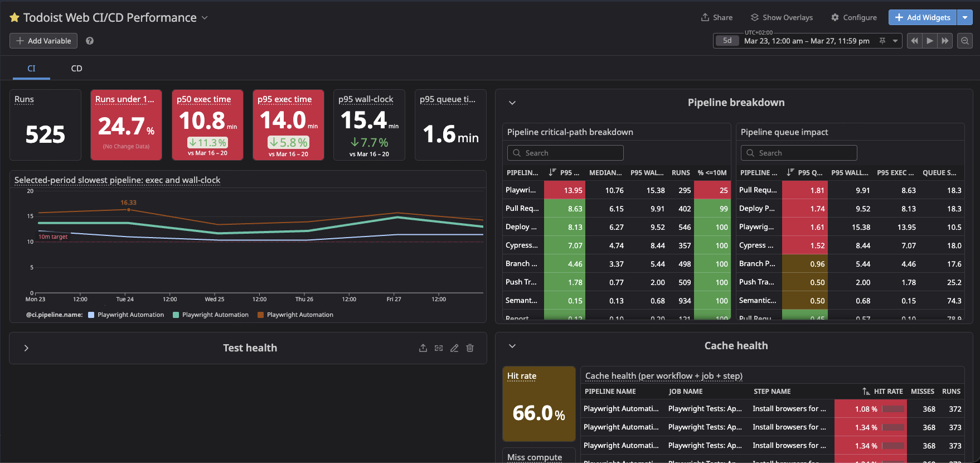Click PIPELINE NAME column header in cache table

[610, 391]
